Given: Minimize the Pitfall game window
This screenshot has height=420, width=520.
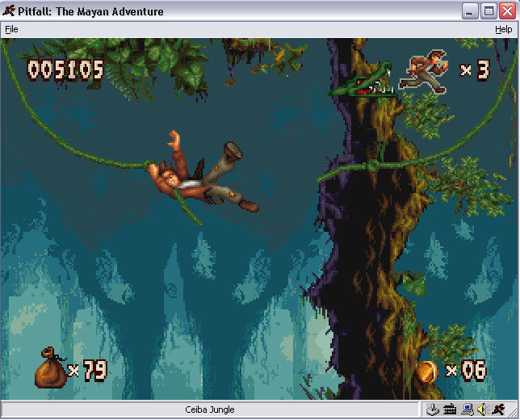Looking at the screenshot, I should (x=471, y=11).
